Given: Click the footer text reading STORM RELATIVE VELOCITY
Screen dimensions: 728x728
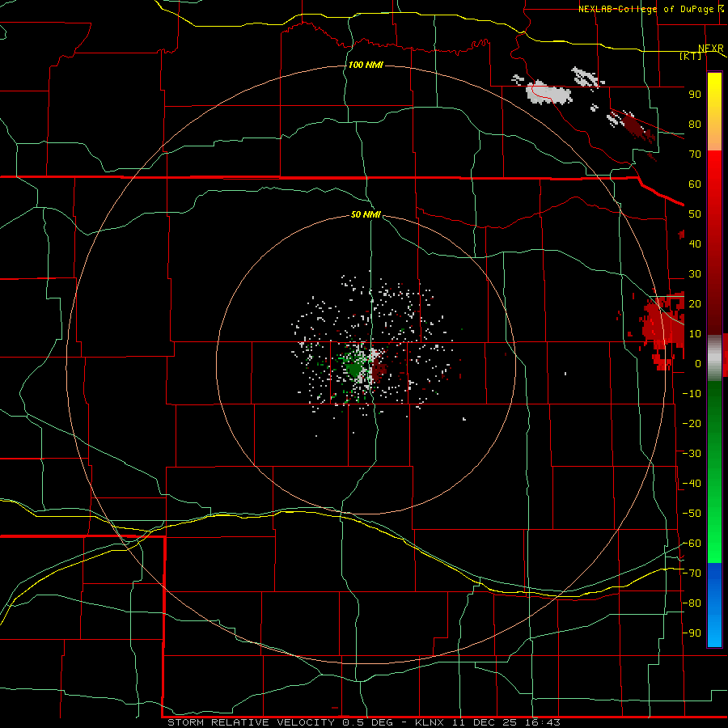Looking at the screenshot, I should [251, 722].
